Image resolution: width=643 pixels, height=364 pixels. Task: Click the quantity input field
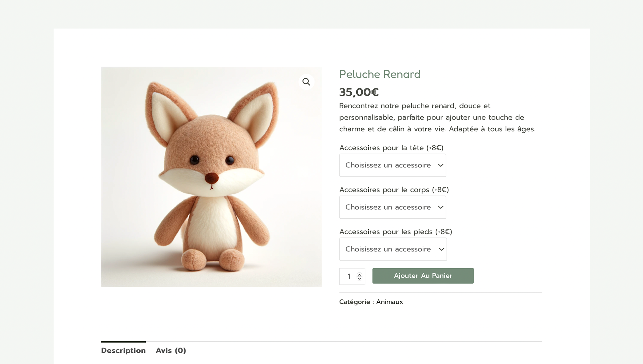tap(352, 276)
